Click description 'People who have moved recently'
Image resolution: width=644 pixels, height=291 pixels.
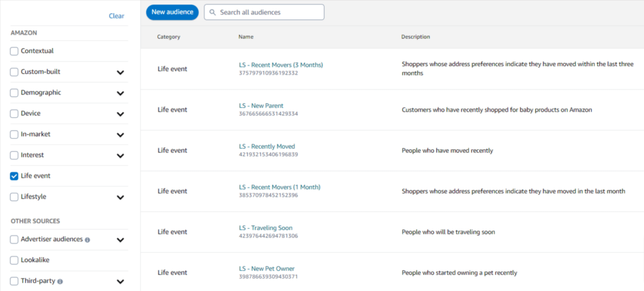[x=447, y=151]
